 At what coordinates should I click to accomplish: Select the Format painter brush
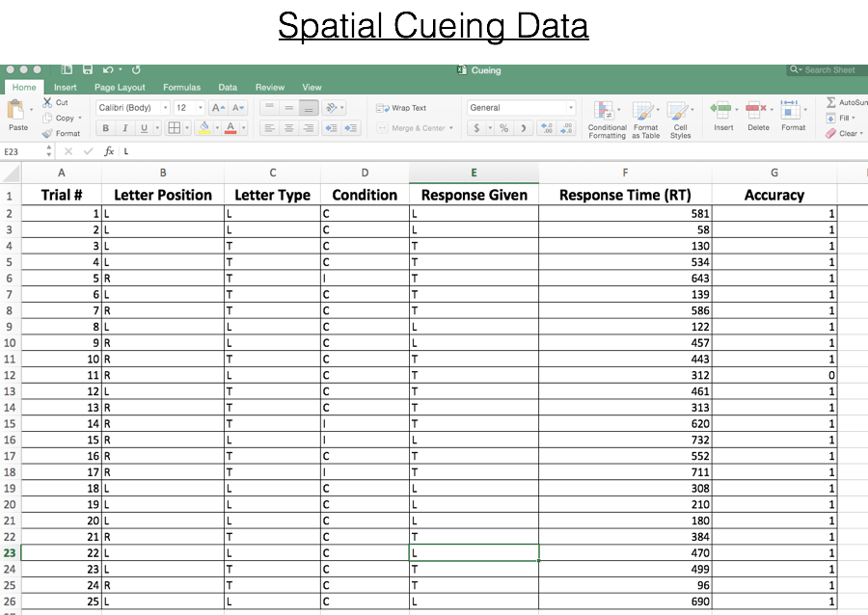click(47, 133)
